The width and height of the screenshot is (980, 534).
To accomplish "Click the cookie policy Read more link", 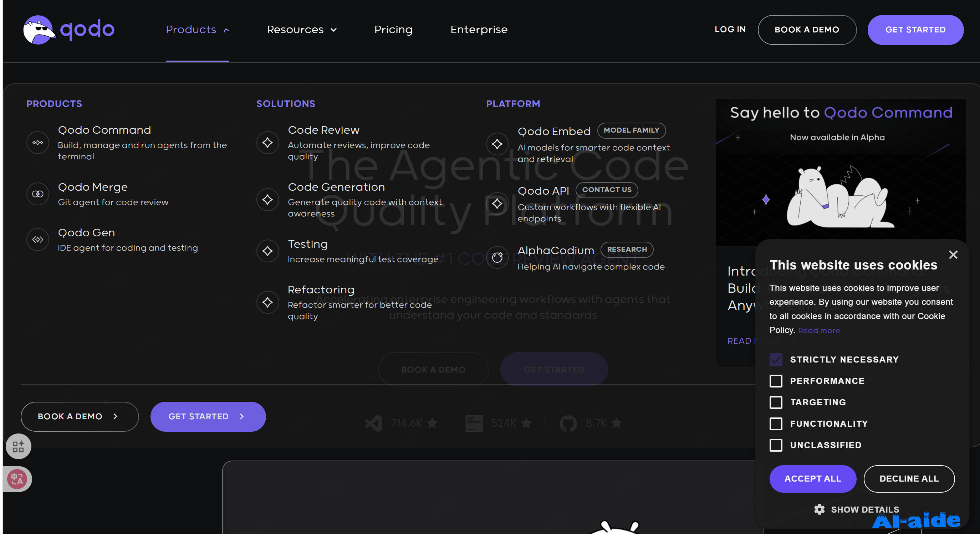I will pos(819,330).
